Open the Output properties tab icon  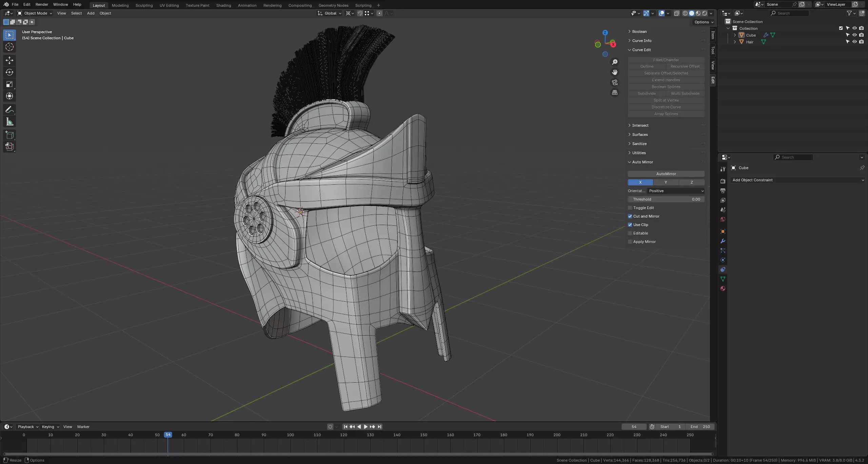[x=723, y=191]
